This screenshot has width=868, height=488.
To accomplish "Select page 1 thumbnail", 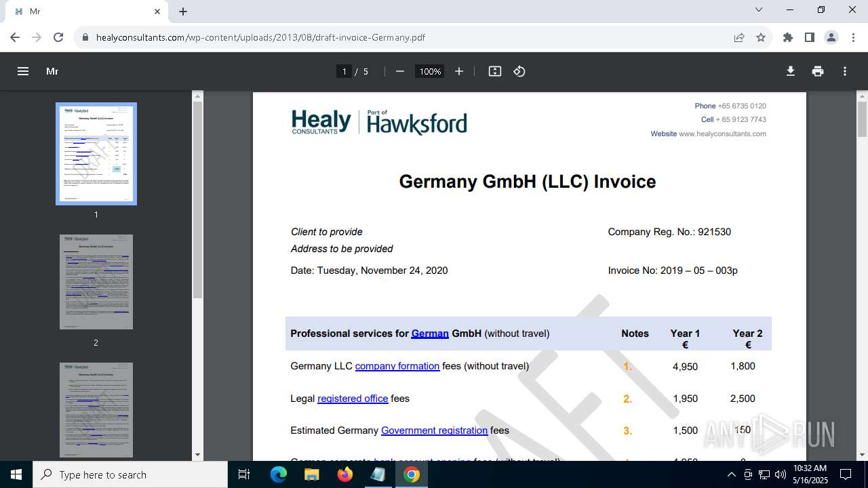I will click(x=96, y=154).
